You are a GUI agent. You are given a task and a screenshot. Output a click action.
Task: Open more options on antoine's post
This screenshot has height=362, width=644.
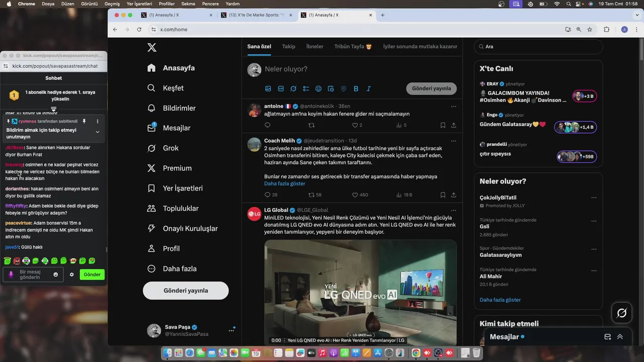pos(454,107)
